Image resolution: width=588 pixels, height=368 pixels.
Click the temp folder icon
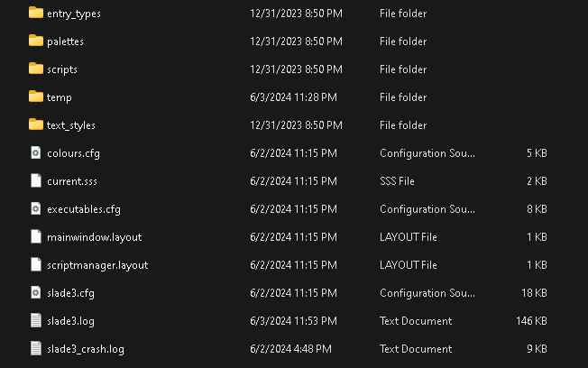tap(36, 97)
